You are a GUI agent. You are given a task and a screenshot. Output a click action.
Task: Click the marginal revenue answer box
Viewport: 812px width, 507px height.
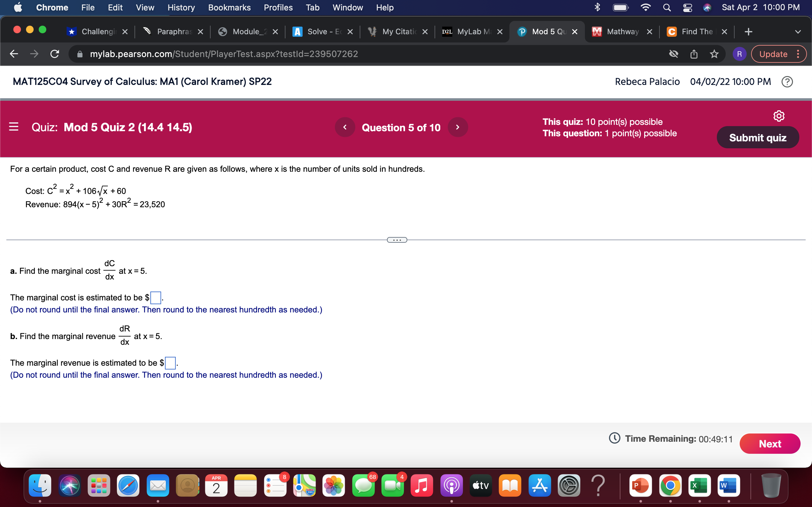(x=170, y=363)
